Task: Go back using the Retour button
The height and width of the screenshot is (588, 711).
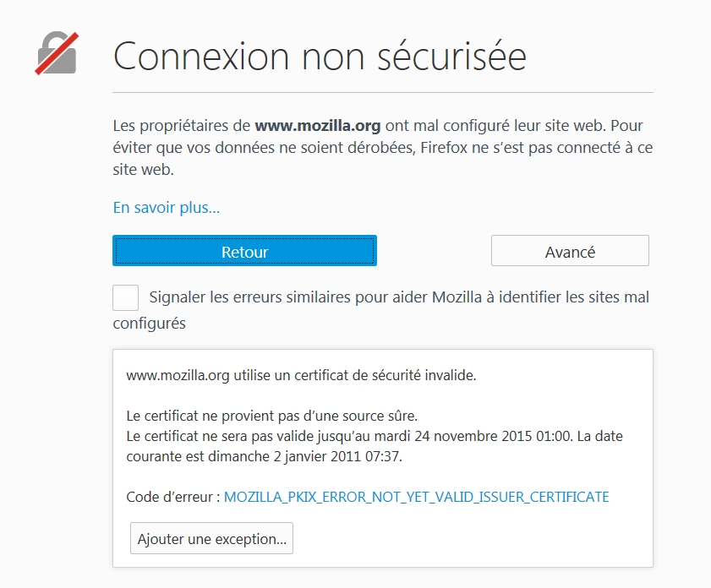Action: (x=244, y=251)
